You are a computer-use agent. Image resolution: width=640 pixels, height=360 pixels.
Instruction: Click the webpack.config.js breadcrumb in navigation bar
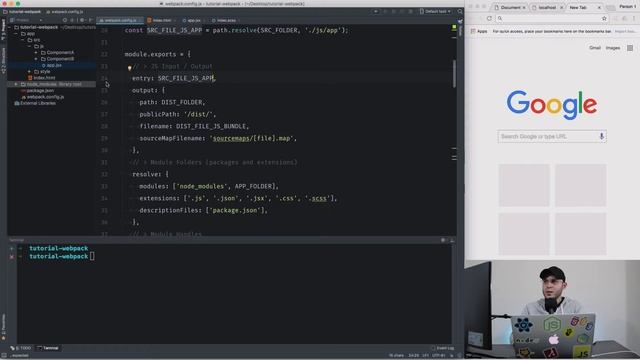(x=64, y=12)
